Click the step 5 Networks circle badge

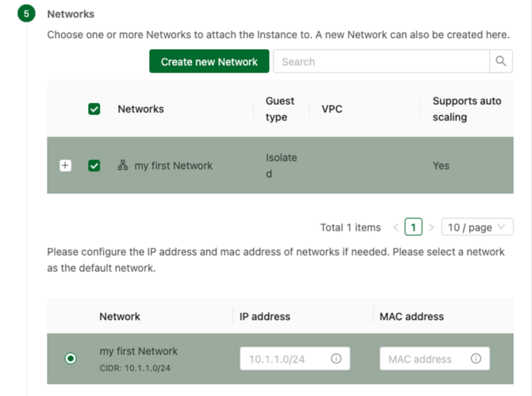point(26,13)
